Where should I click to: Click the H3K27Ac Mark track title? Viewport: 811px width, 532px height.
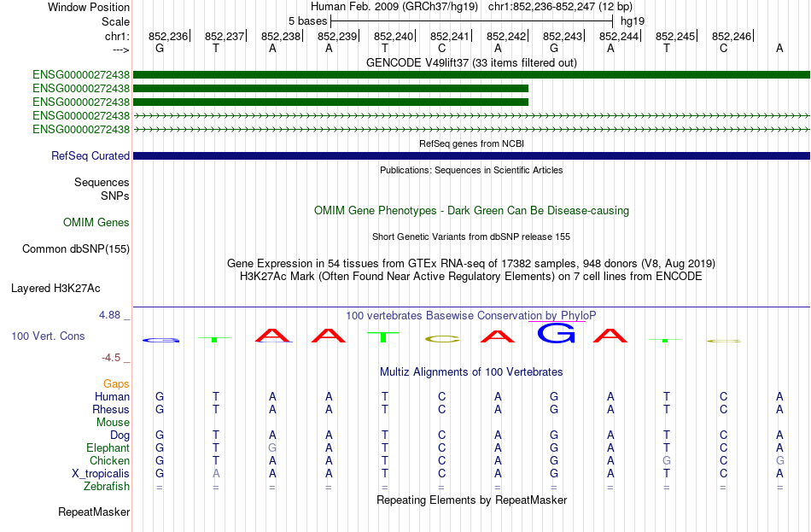click(x=471, y=277)
